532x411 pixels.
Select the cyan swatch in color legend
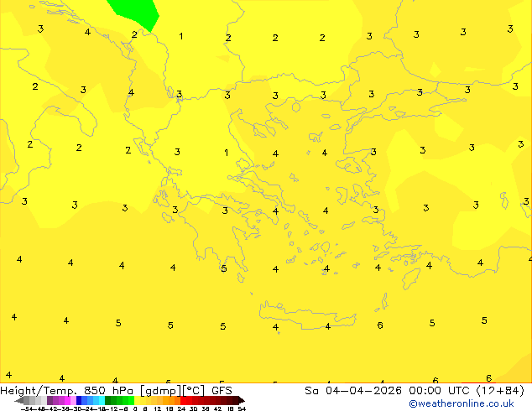[x=102, y=400]
